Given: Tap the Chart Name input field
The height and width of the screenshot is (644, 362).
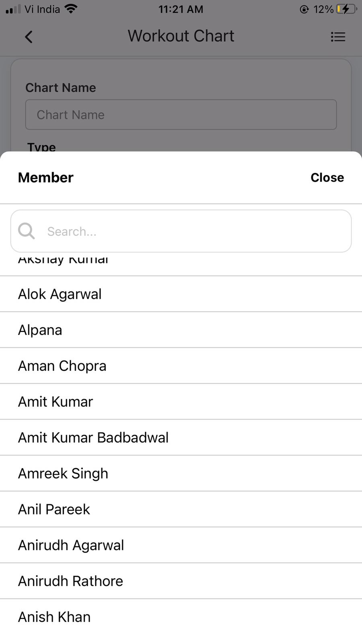Looking at the screenshot, I should [x=181, y=115].
